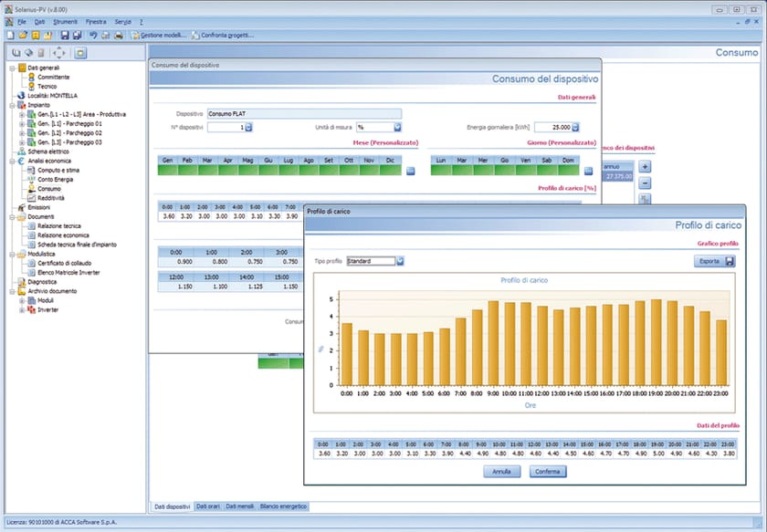The height and width of the screenshot is (532, 767).
Task: Open the Unità di misura dropdown
Action: [x=396, y=126]
